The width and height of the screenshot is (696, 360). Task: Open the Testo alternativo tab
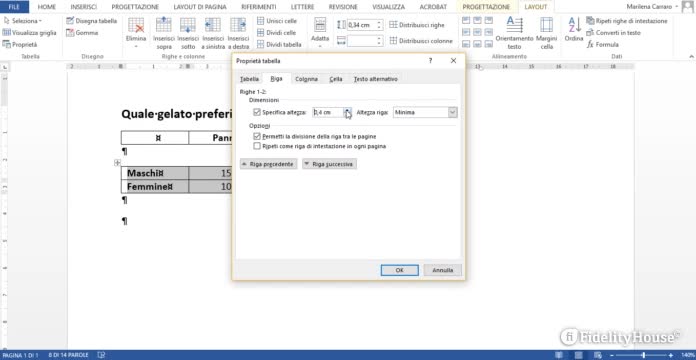376,79
